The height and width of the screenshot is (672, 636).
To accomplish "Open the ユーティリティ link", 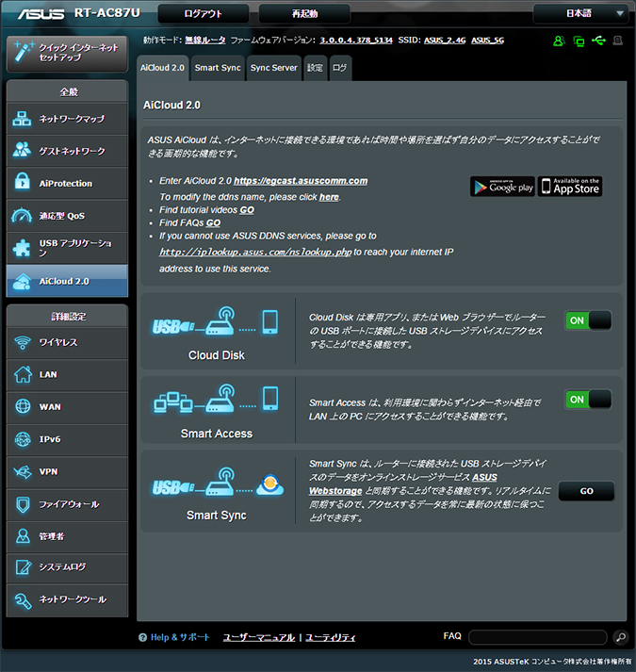I will click(x=331, y=637).
